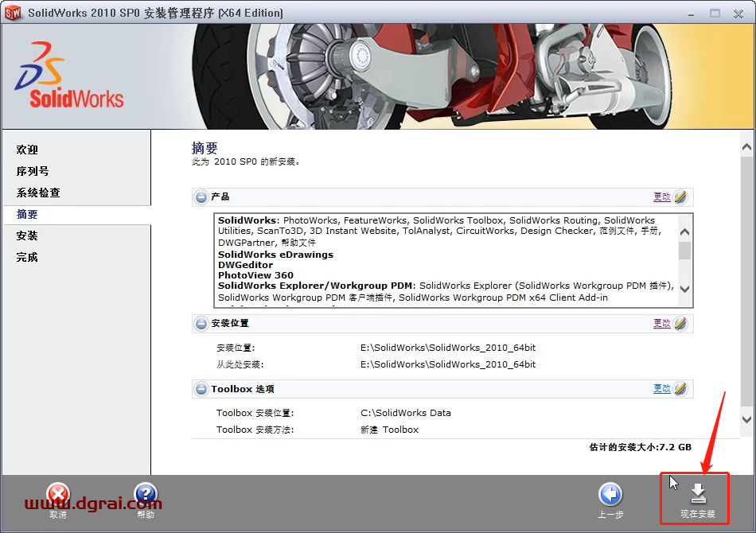Click estimated install size 7.2 GB text

(641, 447)
